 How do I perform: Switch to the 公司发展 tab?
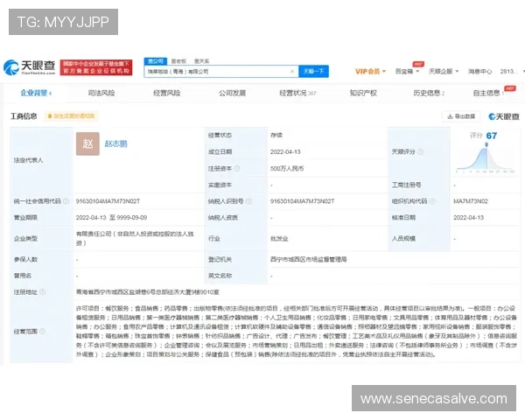coord(233,93)
